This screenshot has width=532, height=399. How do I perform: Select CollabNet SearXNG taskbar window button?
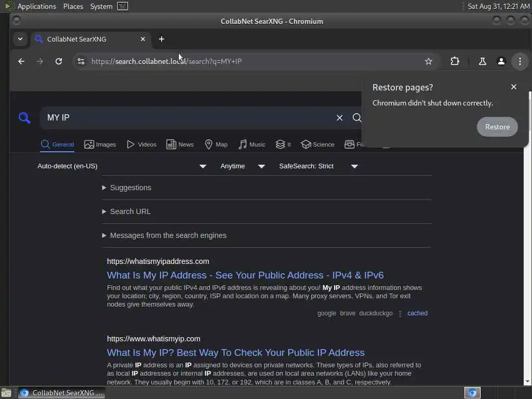tap(62, 393)
